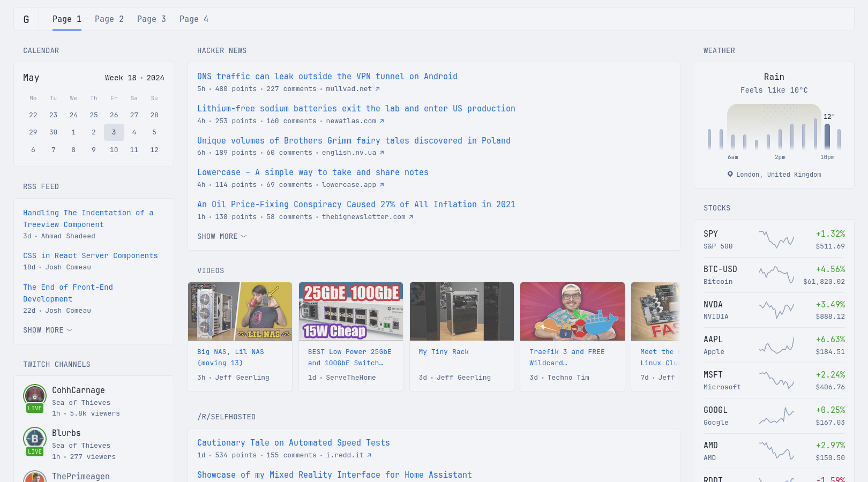Click the ServeTheHome 25GbE switch video thumbnail
The image size is (868, 482).
point(350,311)
